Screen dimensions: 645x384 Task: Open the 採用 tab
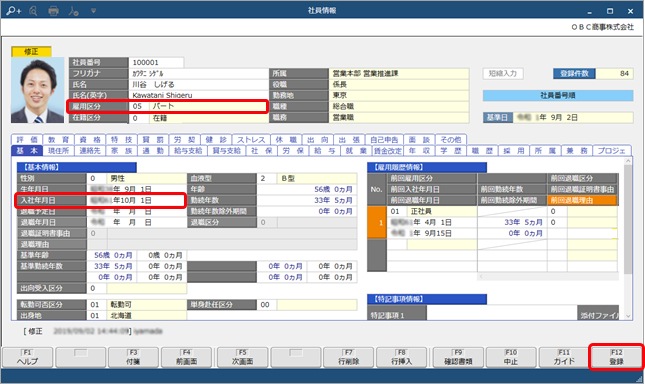click(x=514, y=151)
